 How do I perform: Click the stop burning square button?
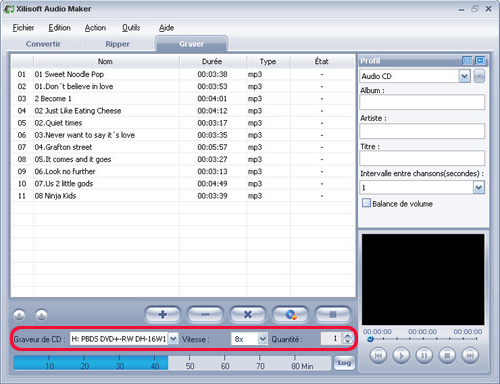tap(333, 314)
